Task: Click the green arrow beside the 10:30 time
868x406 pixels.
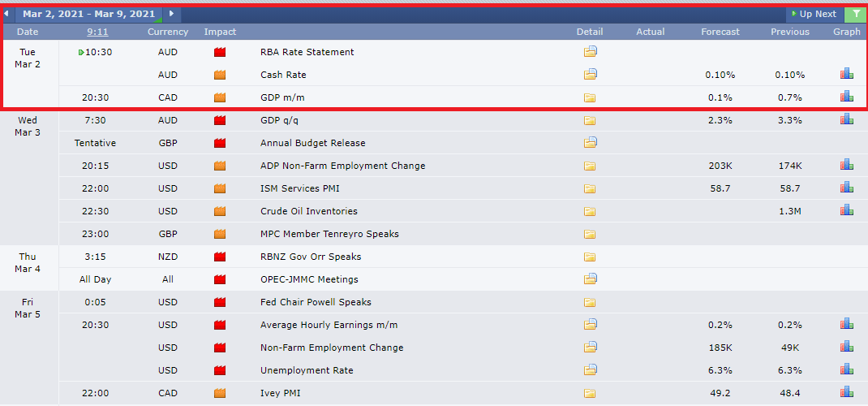Action: (81, 52)
